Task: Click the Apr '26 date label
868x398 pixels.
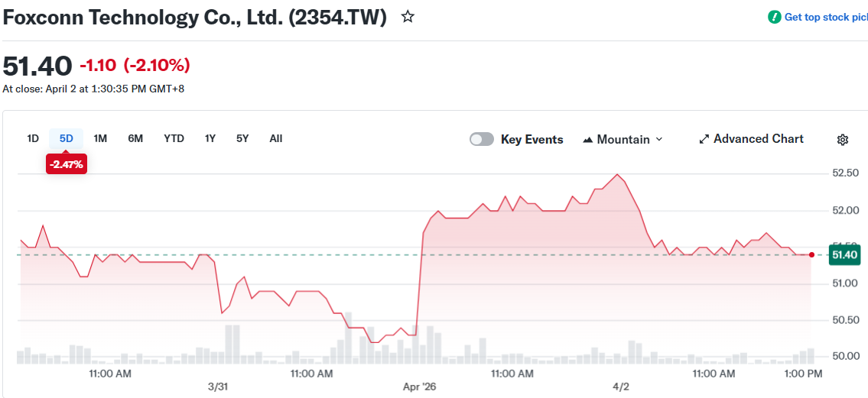Action: click(x=420, y=387)
